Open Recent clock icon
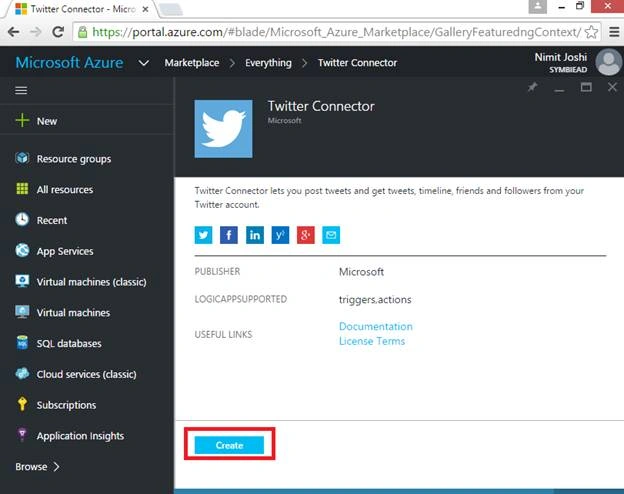 pyautogui.click(x=22, y=219)
